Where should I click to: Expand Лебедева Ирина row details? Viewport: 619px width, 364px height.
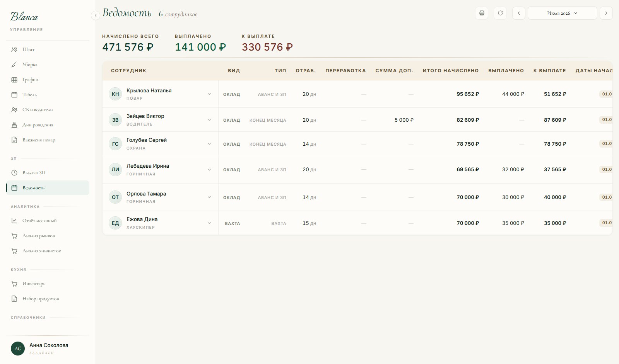[209, 170]
